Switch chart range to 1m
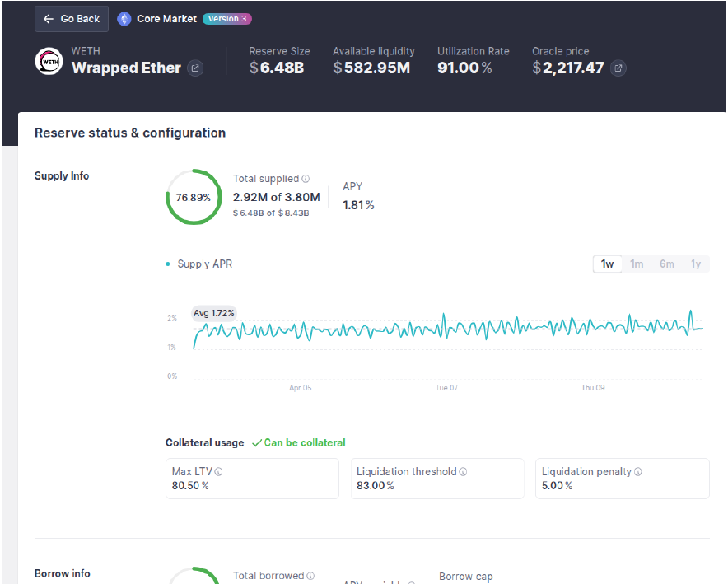 coord(637,264)
